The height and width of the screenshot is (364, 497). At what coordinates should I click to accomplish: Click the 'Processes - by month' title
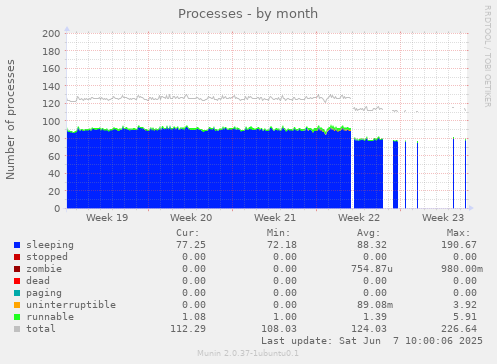tap(248, 14)
